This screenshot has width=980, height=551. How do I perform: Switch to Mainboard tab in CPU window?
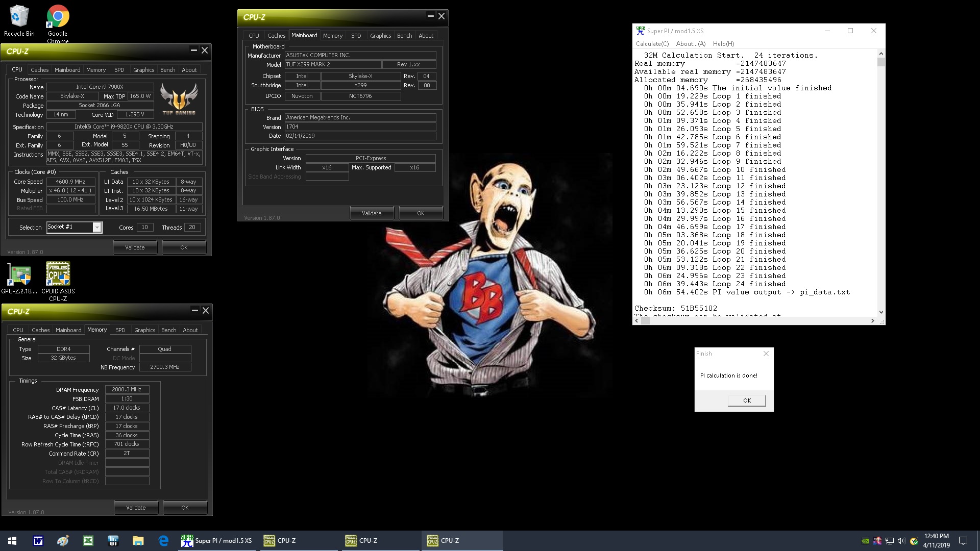pyautogui.click(x=67, y=70)
